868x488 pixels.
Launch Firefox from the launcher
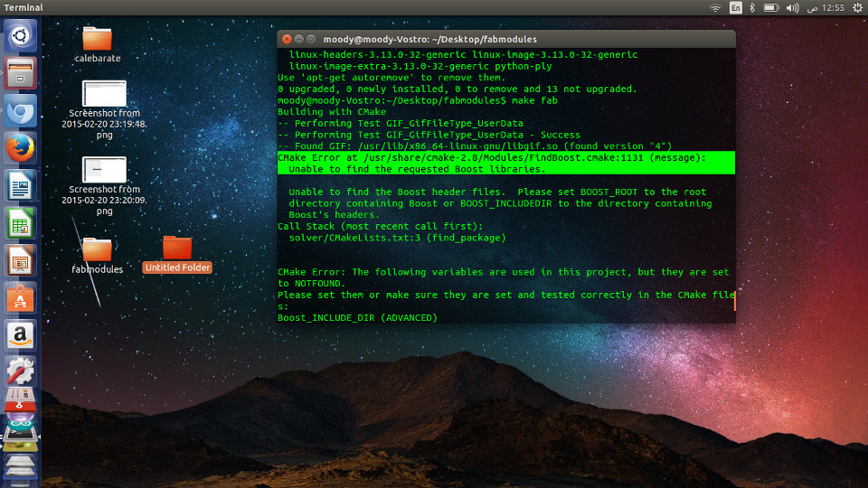tap(21, 147)
